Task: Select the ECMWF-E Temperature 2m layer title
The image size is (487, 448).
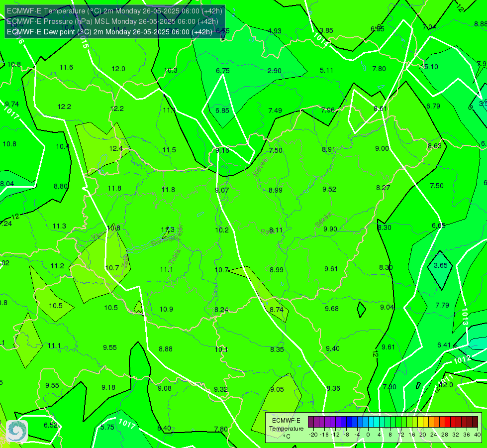Action: coord(114,11)
